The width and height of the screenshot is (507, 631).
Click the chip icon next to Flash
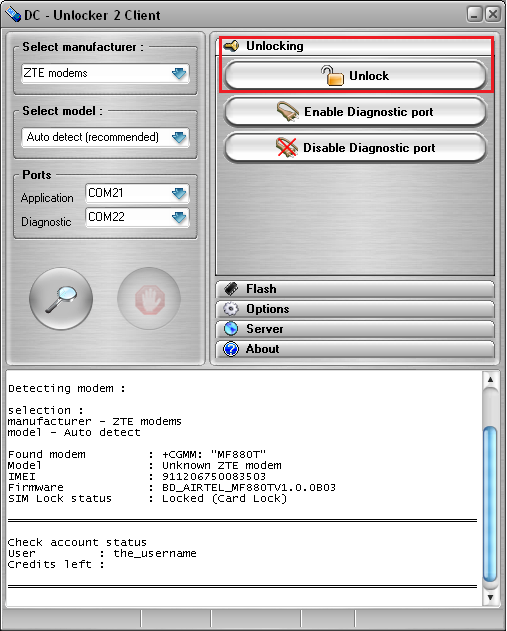pyautogui.click(x=231, y=289)
